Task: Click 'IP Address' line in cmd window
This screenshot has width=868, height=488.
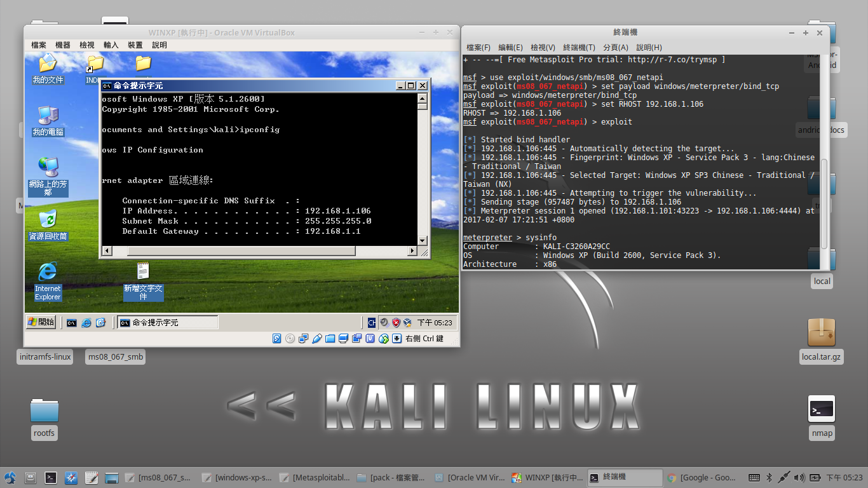Action: click(x=247, y=210)
